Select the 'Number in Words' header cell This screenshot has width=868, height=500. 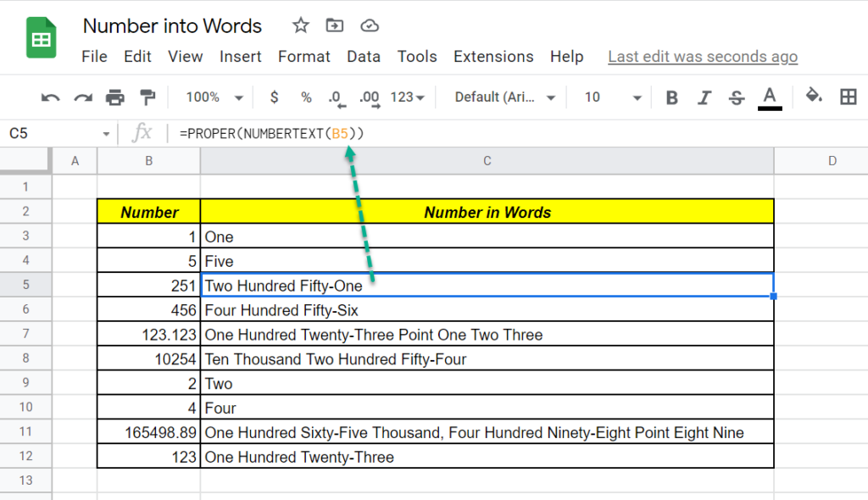click(x=487, y=212)
